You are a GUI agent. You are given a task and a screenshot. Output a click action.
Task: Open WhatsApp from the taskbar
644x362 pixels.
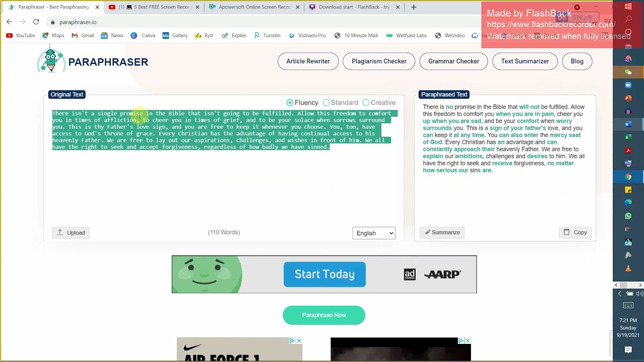[628, 216]
